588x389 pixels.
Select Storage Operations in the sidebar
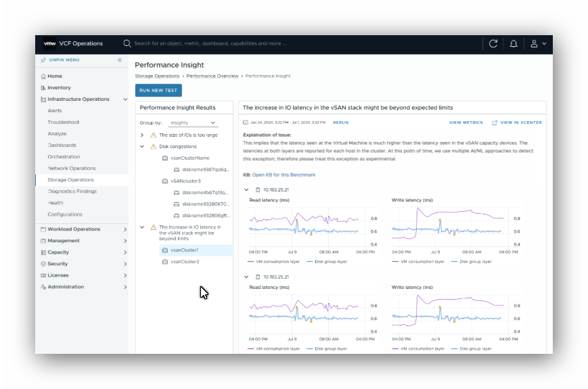[71, 180]
